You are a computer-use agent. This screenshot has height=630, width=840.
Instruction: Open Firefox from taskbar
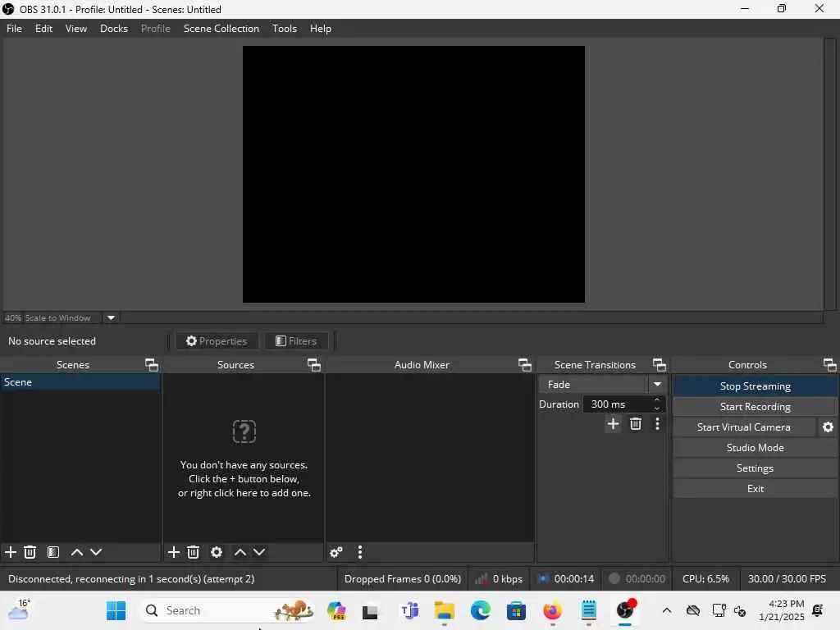point(552,610)
